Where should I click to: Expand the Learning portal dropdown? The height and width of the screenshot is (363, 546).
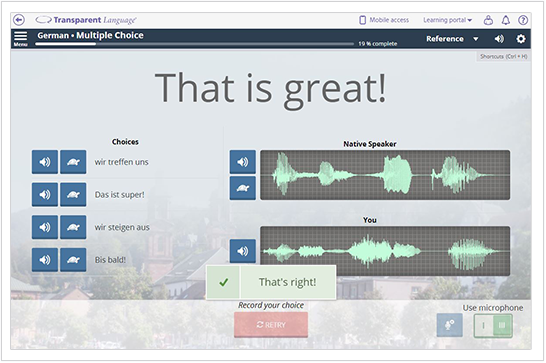tap(447, 20)
